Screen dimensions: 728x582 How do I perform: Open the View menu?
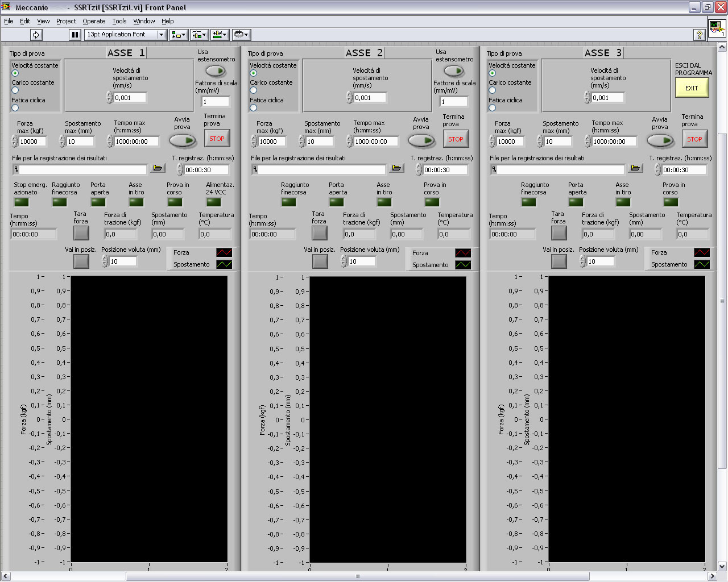coord(43,21)
